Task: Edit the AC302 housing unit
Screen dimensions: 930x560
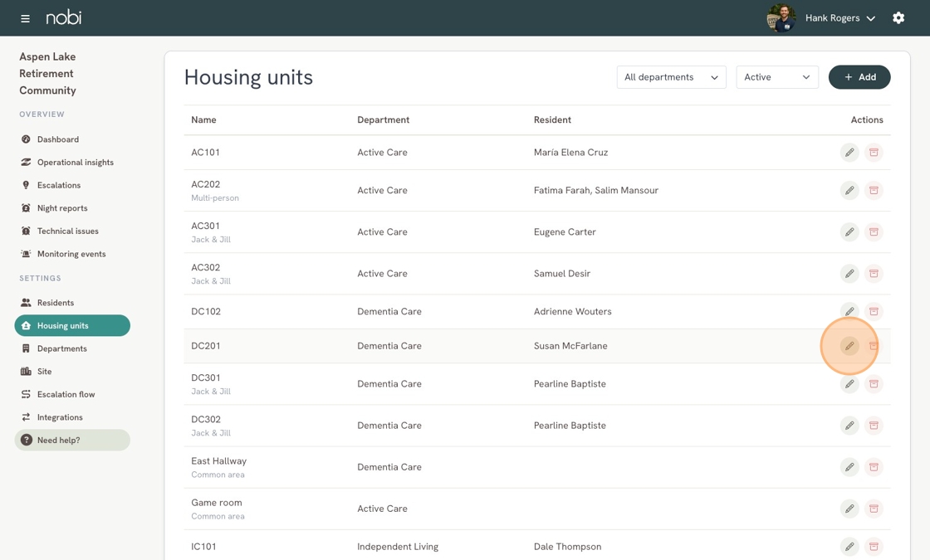Action: 849,274
